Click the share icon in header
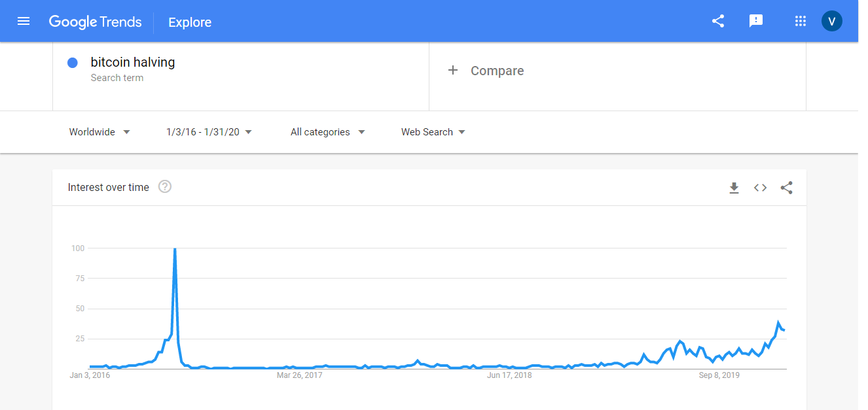 coord(718,21)
